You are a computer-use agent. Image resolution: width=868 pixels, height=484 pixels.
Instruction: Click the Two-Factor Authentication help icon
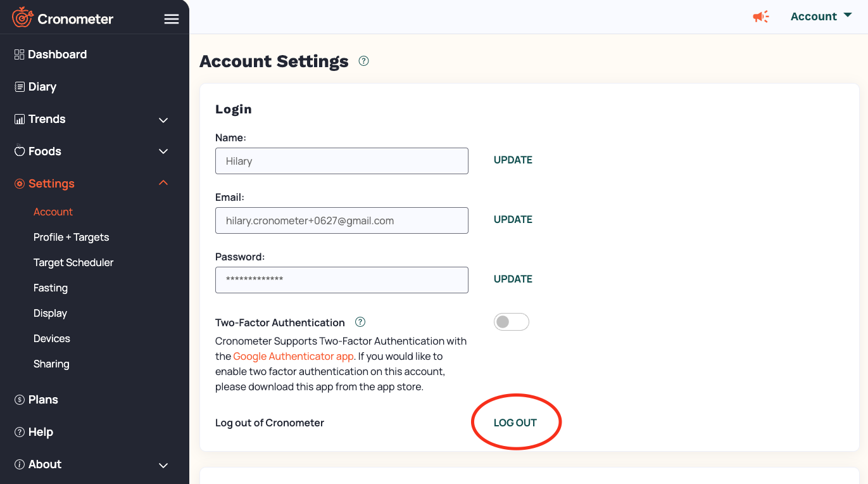pyautogui.click(x=360, y=322)
